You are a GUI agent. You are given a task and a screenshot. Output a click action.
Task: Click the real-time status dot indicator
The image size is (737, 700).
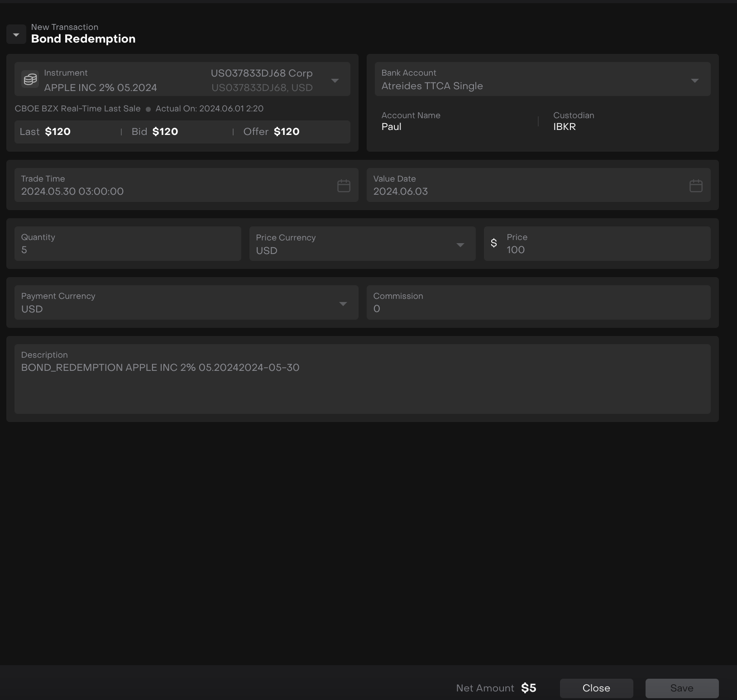tap(148, 109)
